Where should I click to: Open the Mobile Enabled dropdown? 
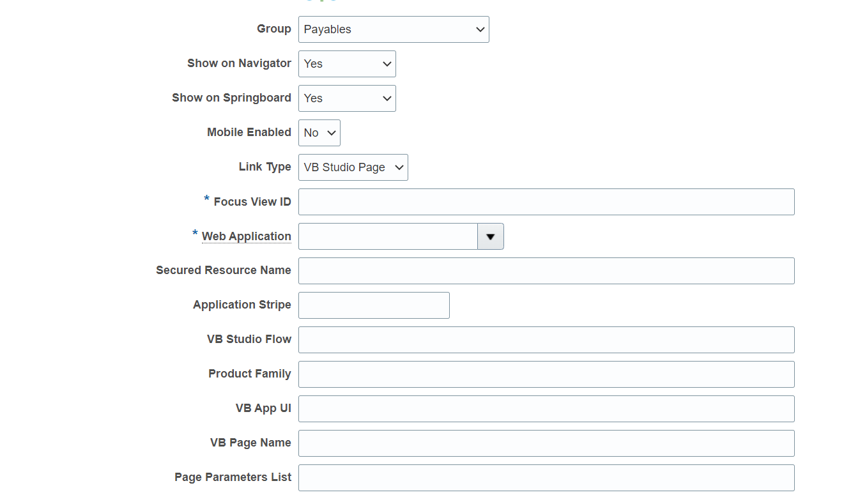tap(319, 133)
